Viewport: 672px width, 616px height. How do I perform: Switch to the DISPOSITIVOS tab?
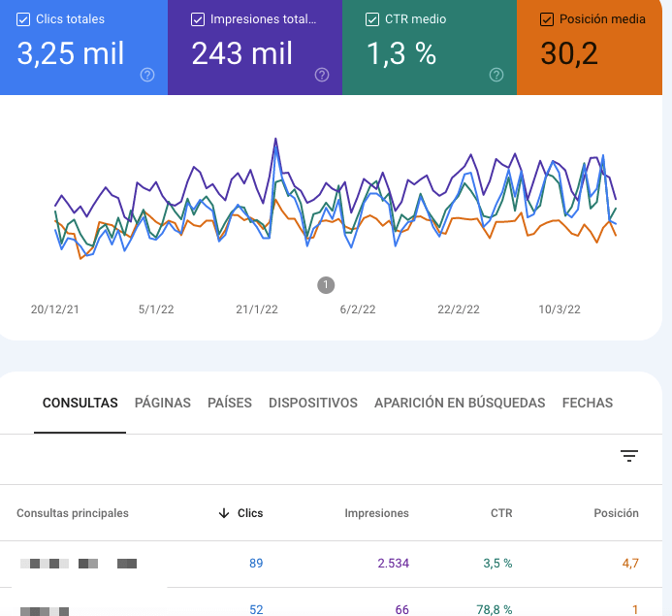(313, 403)
